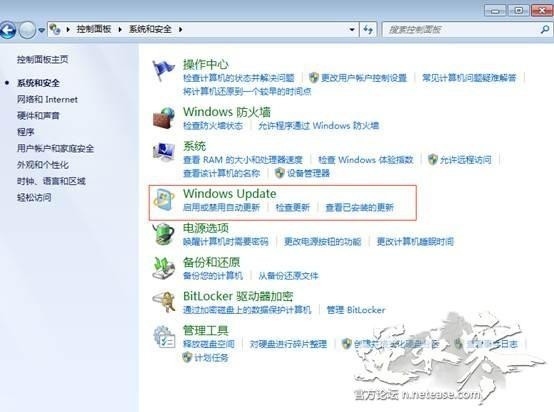Open the System computer monitor icon
Image resolution: width=554 pixels, height=412 pixels.
164,152
